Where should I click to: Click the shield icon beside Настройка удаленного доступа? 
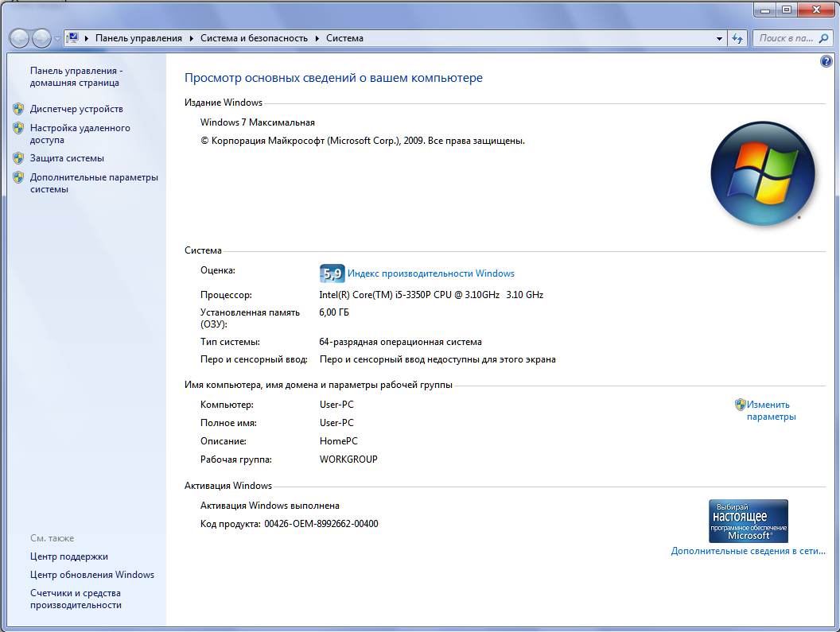(x=18, y=128)
